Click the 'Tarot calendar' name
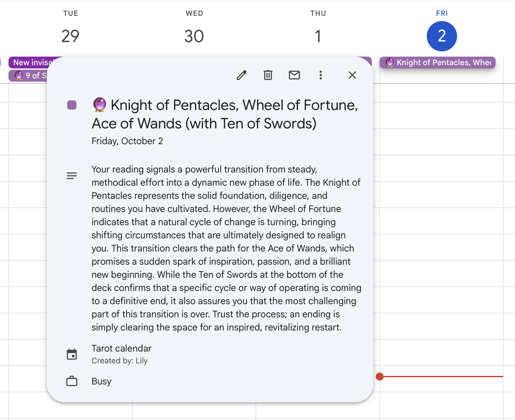Screen dimensions: 515x420 122,348
